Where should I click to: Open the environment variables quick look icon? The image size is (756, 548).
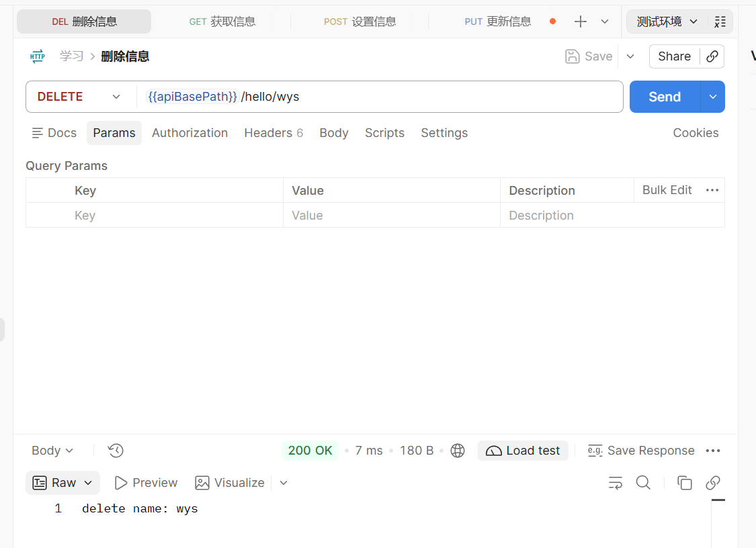tap(720, 21)
